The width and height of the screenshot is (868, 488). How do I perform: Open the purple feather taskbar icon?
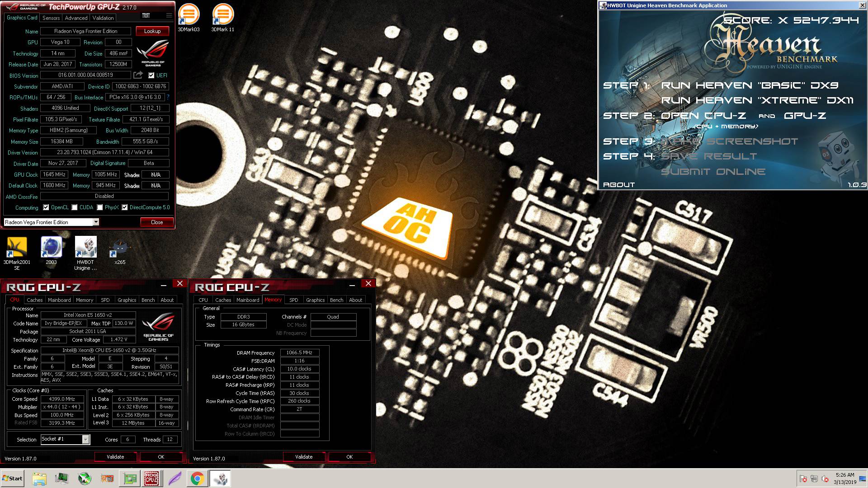(x=175, y=479)
